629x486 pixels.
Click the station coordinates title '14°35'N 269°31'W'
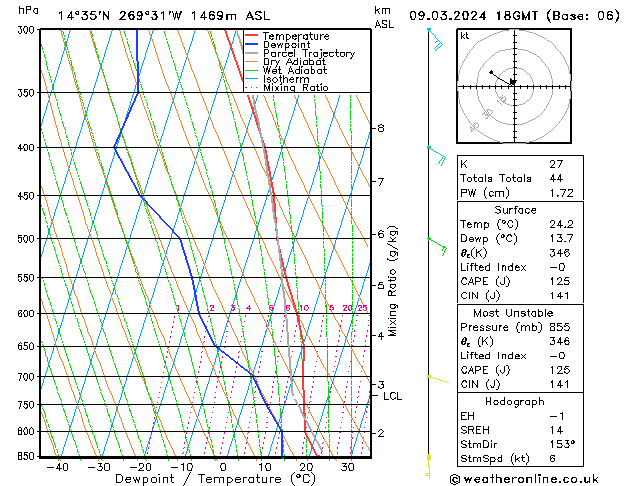[120, 16]
